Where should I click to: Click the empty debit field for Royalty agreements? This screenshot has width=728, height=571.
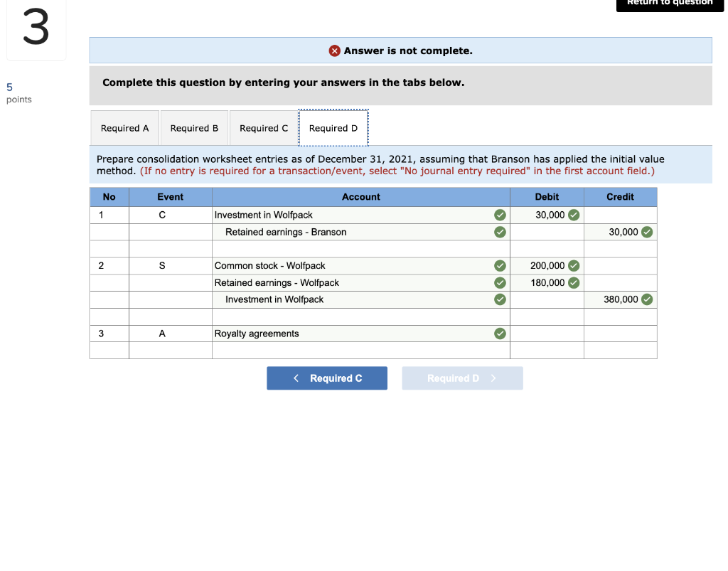pos(547,333)
